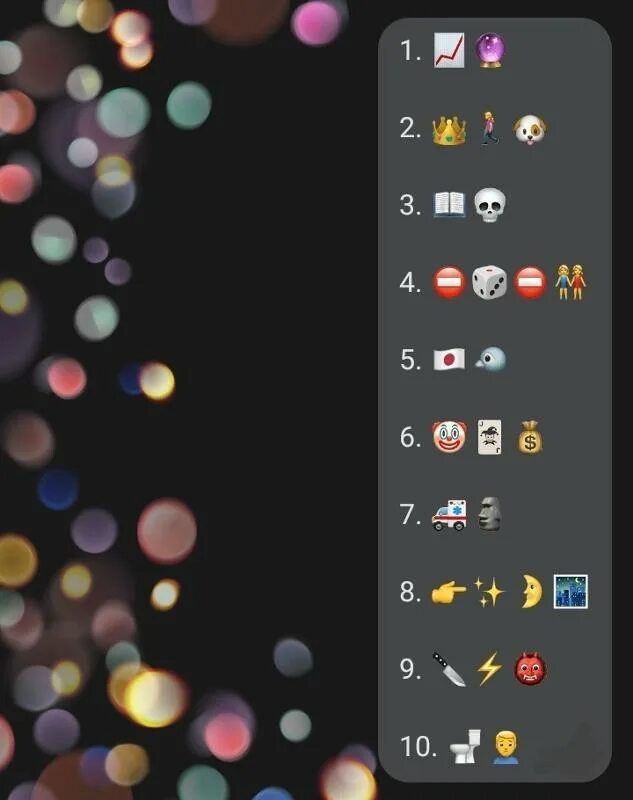Select the rising chart emoji
Screen dimensions: 633x800
[x=449, y=51]
